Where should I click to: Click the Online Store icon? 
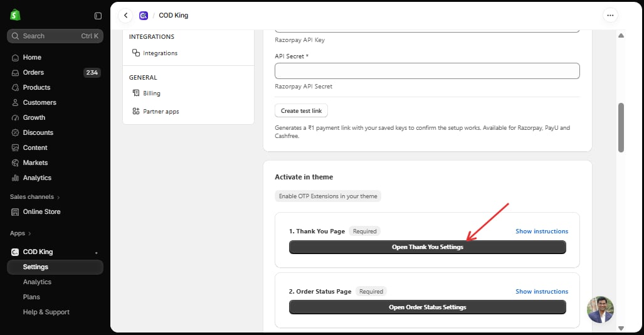pos(15,212)
